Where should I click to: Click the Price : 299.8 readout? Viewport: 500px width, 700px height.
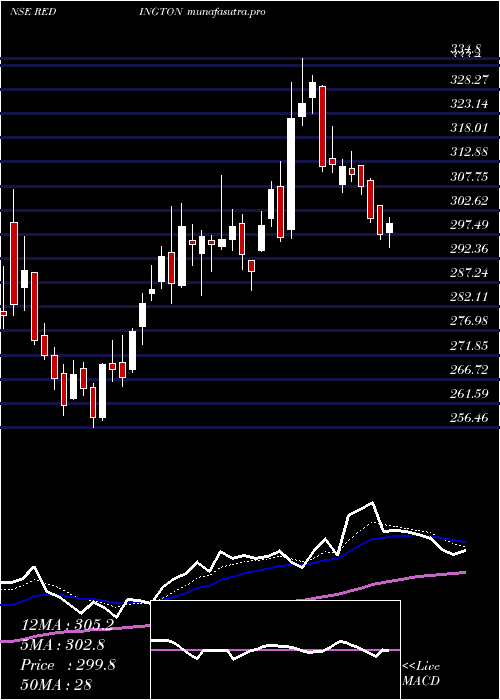coord(67,665)
